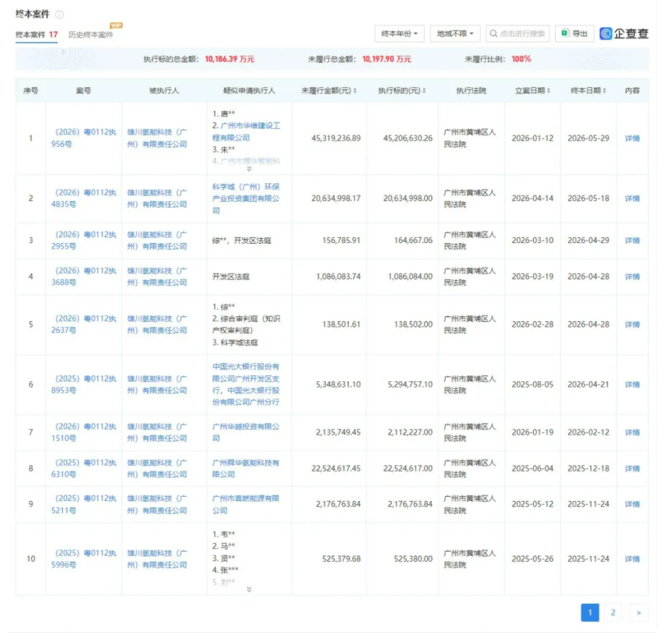Open case (2025)粤0112执6310号
This screenshot has height=633, width=672.
[83, 469]
